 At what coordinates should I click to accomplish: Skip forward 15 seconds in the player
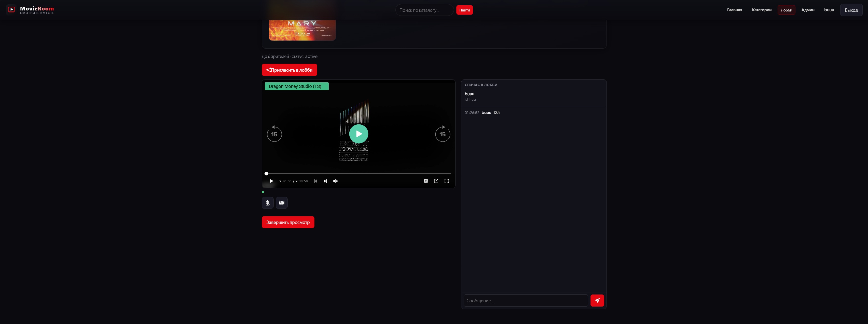[x=443, y=134]
